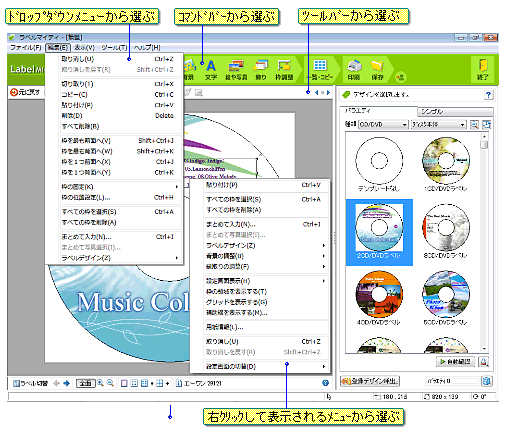The height and width of the screenshot is (428, 506).
Task: Open the 絵や写真 picture tool
Action: pos(236,70)
